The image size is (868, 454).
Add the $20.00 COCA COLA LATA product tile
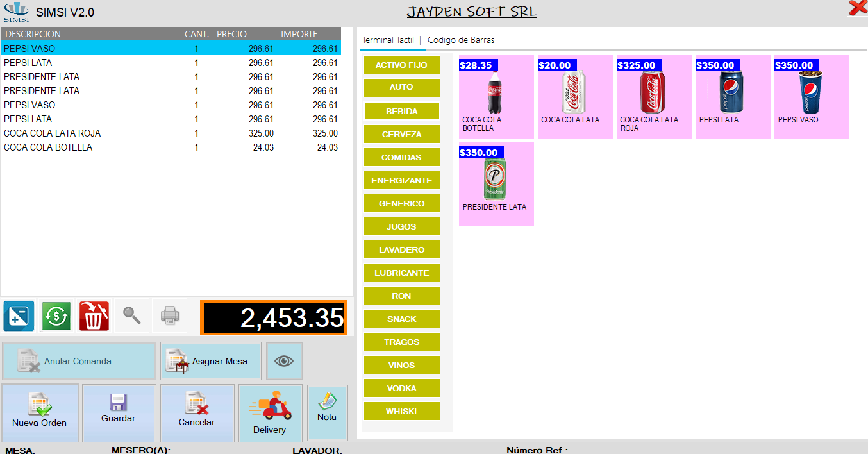pos(575,97)
